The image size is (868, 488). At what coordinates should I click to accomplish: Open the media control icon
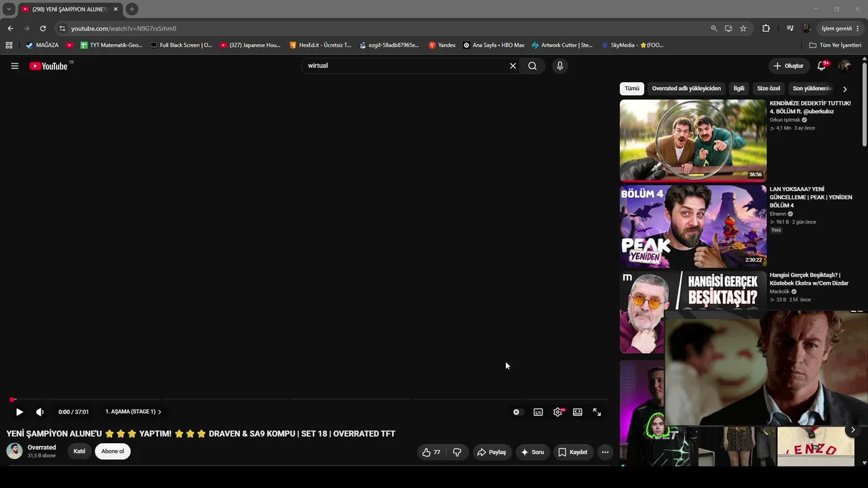[x=790, y=28]
